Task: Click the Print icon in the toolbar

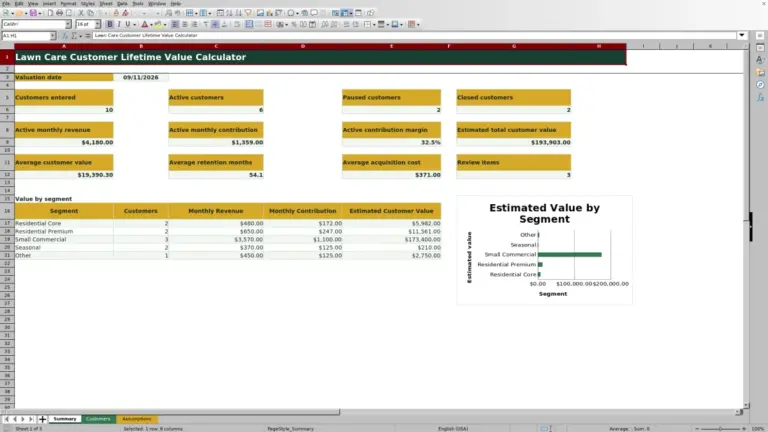Action: [x=59, y=13]
